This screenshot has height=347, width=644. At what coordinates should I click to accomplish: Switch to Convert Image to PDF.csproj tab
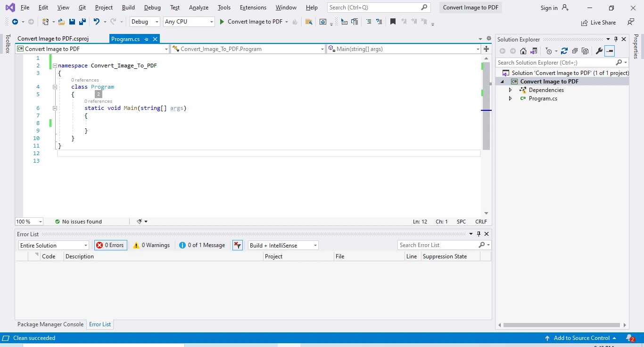click(53, 39)
